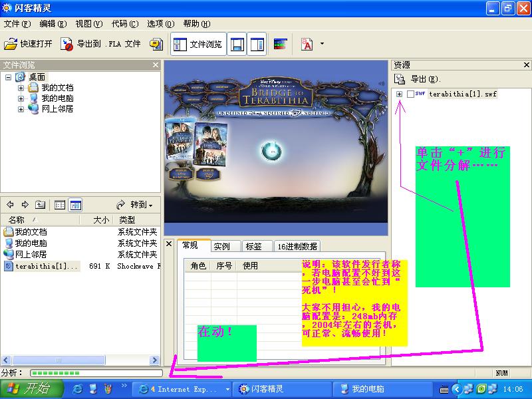Click the yellow note icon after the FLA export button
Image resolution: width=532 pixels, height=399 pixels.
[x=156, y=44]
